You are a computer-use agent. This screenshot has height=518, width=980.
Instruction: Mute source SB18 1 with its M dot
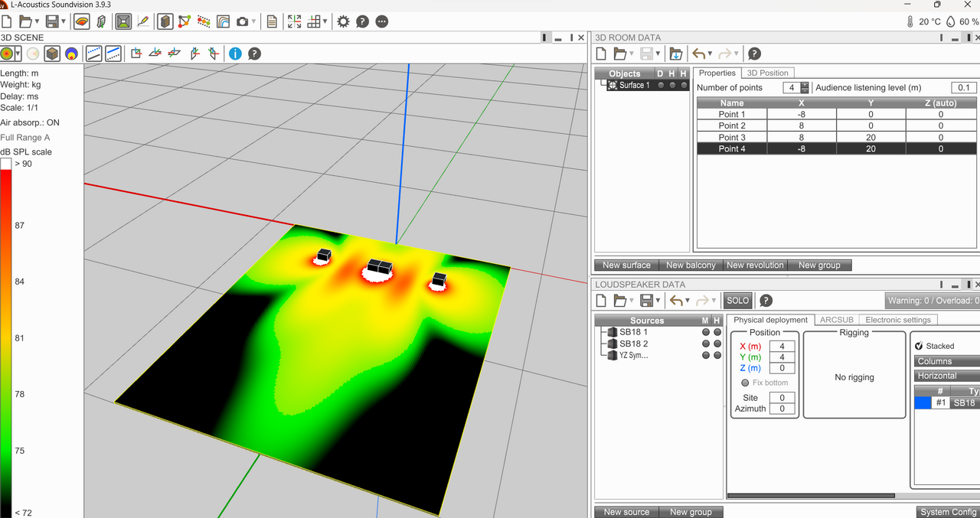click(x=705, y=332)
